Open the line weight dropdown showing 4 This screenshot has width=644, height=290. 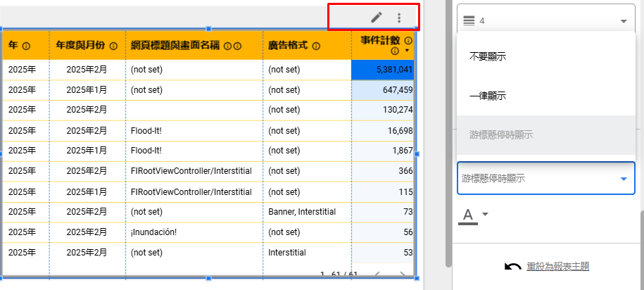click(545, 21)
